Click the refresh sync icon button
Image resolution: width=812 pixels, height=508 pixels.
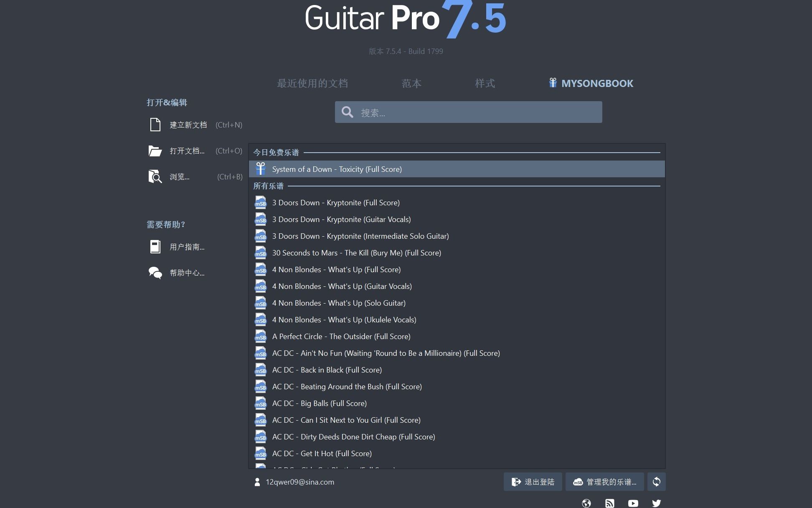(657, 482)
